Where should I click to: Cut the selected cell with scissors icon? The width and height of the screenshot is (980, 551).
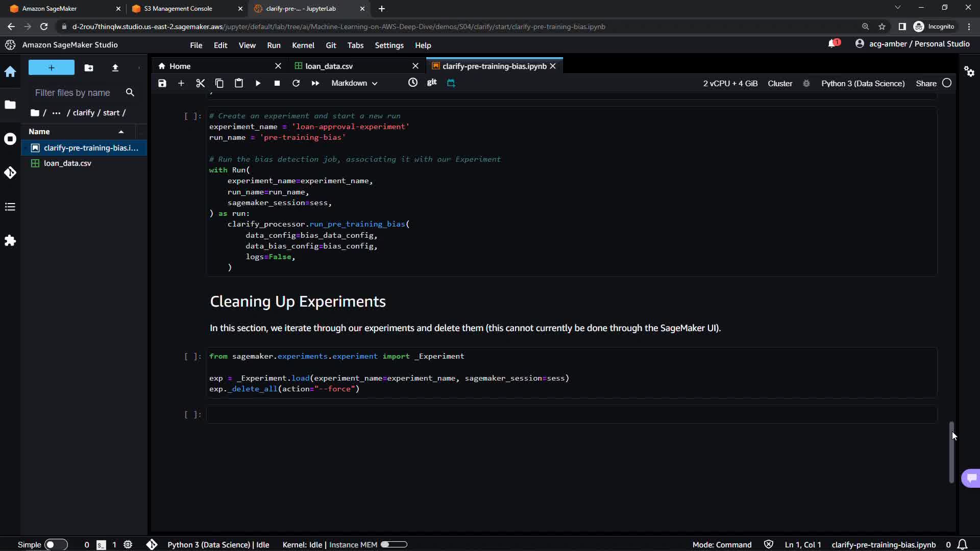point(200,83)
